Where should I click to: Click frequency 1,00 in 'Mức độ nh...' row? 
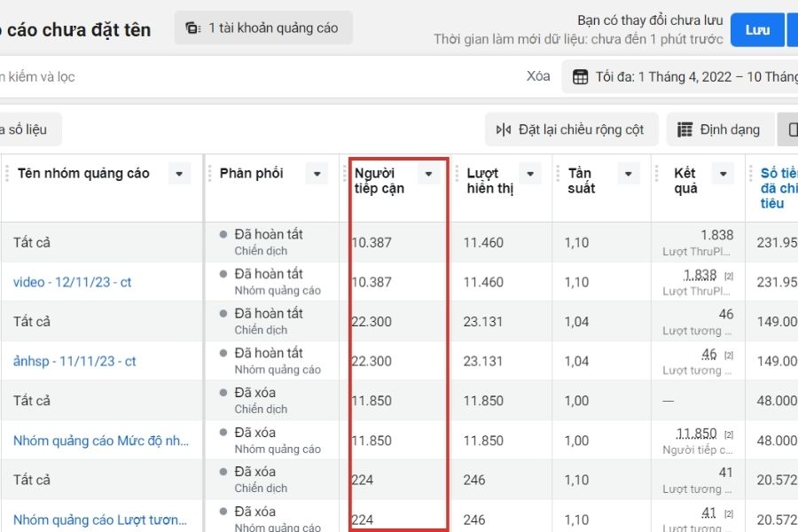pyautogui.click(x=576, y=441)
